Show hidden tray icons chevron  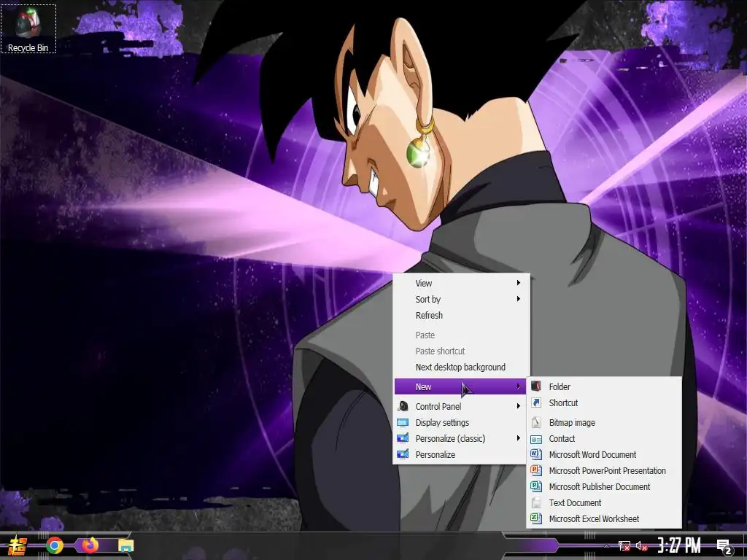606,545
